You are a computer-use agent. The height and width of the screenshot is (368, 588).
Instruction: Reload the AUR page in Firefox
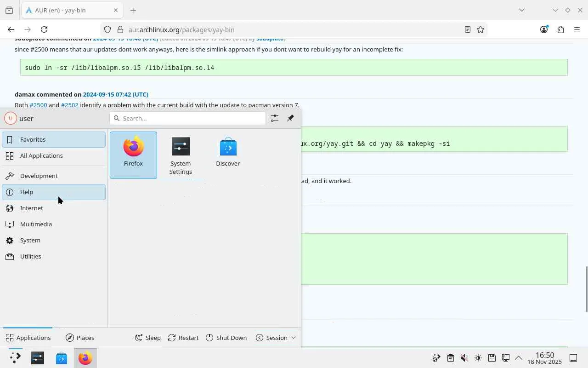(x=44, y=29)
